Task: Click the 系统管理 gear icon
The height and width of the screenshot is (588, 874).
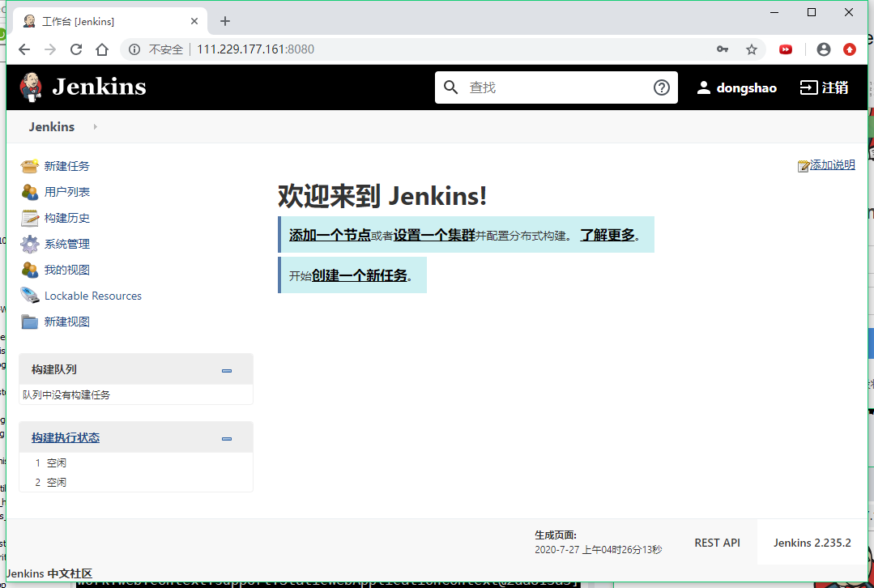Action: point(29,244)
